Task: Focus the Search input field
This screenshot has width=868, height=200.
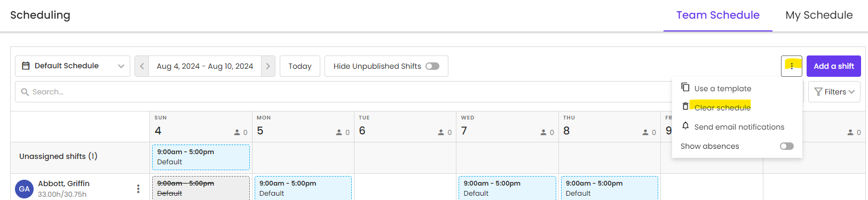Action: [x=342, y=92]
